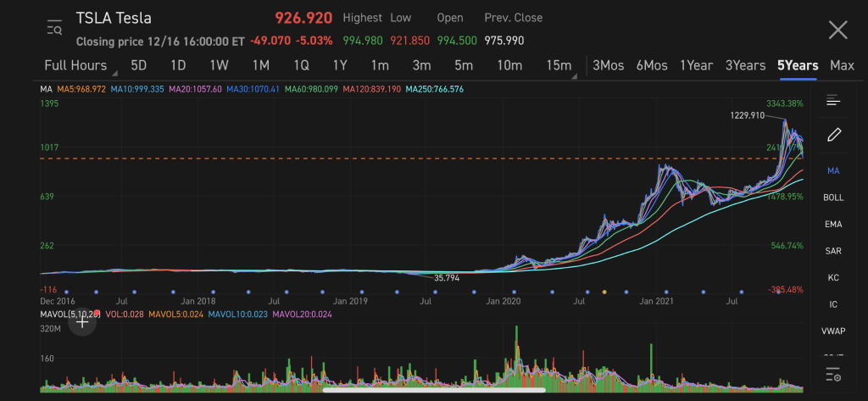Click the VOL:0.028 legend value
Viewport: 868px width, 401px height.
(124, 314)
